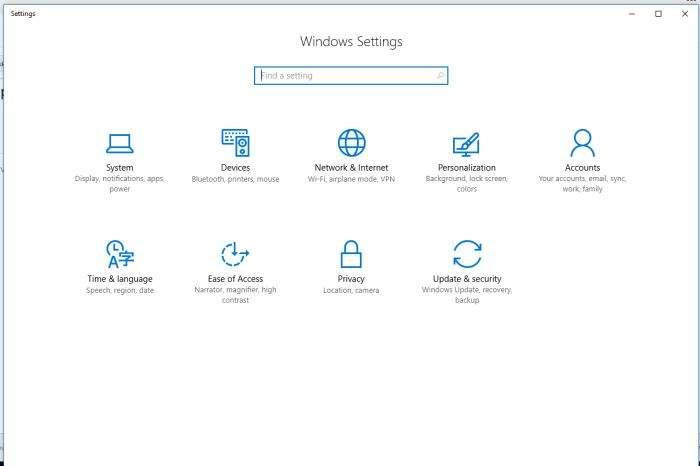Click 'Display, notifications, apps, power' description
The image size is (700, 466).
120,184
